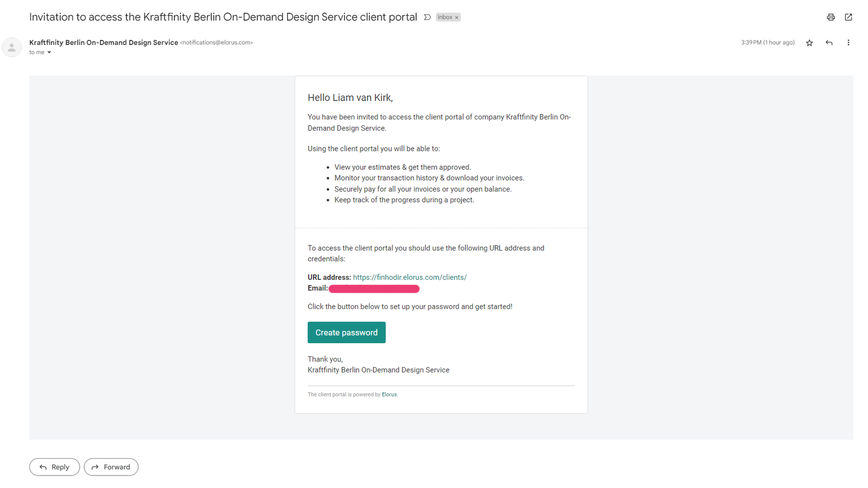Follow the Elorus link in footer
The image size is (868, 488).
(389, 395)
